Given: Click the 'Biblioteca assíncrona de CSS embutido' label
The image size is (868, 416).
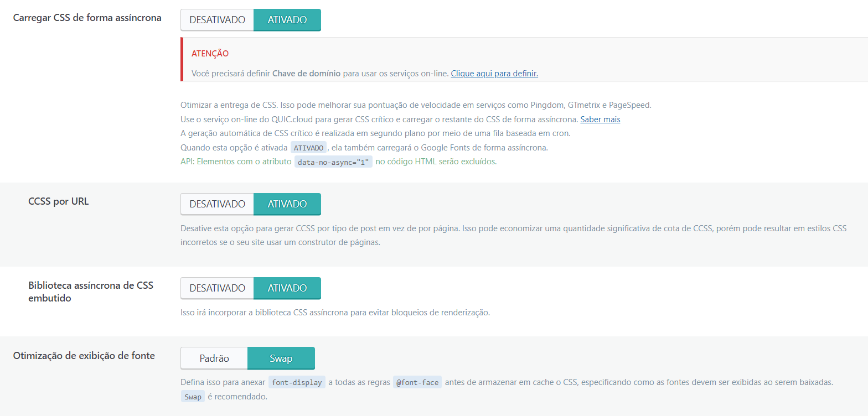Looking at the screenshot, I should click(x=91, y=292).
